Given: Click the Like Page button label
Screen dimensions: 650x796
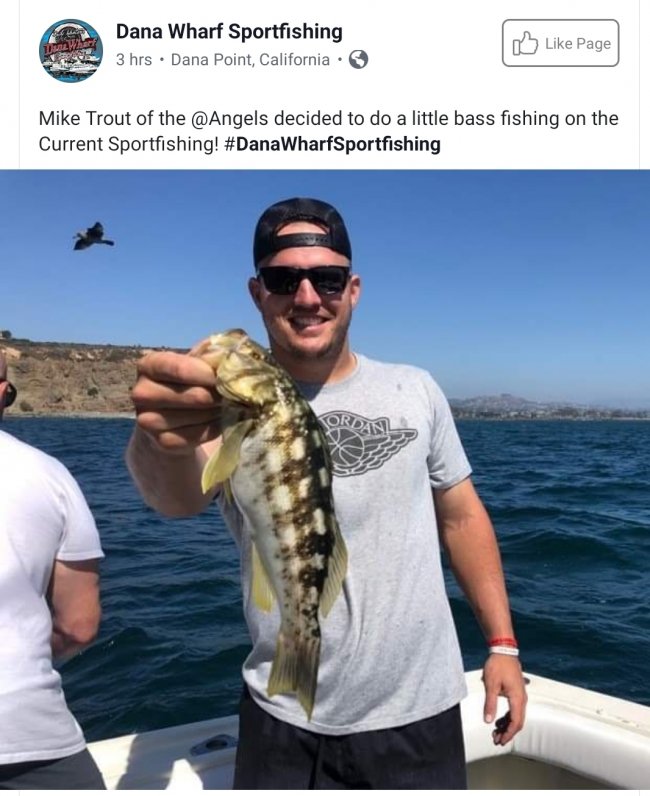Looking at the screenshot, I should click(578, 44).
